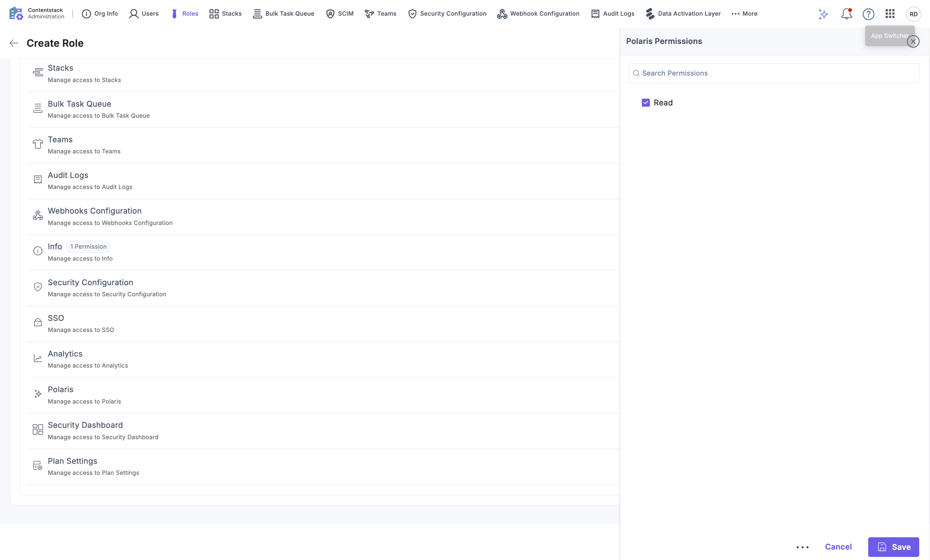This screenshot has height=560, width=930.
Task: Click the Contentstack Administration logo
Action: [37, 14]
